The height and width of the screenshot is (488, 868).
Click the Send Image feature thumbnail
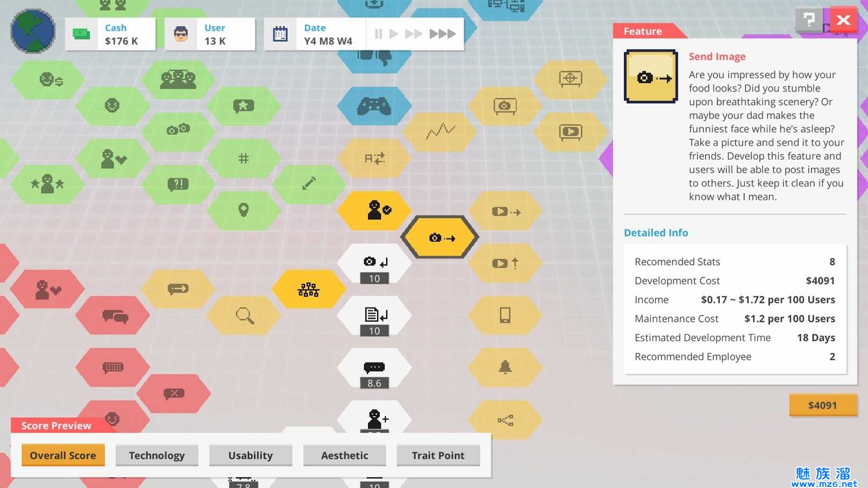click(650, 76)
